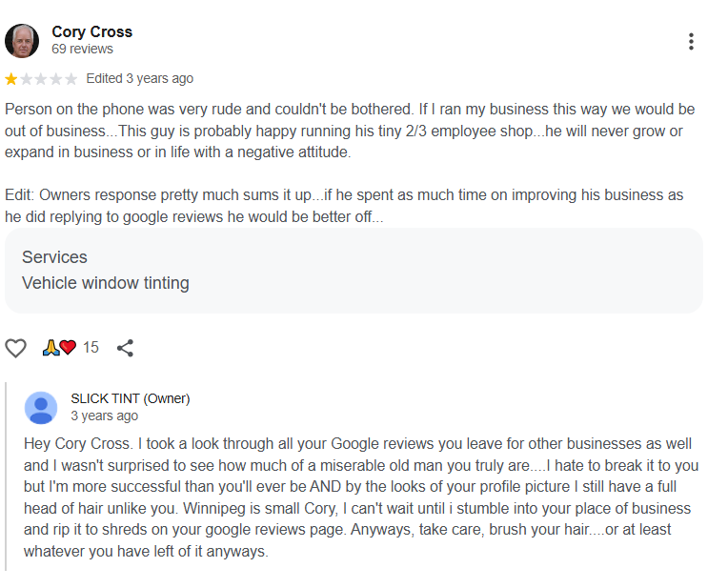Viewport: 728px width, 588px height.
Task: Click the fourth grey rating star
Action: (x=56, y=79)
